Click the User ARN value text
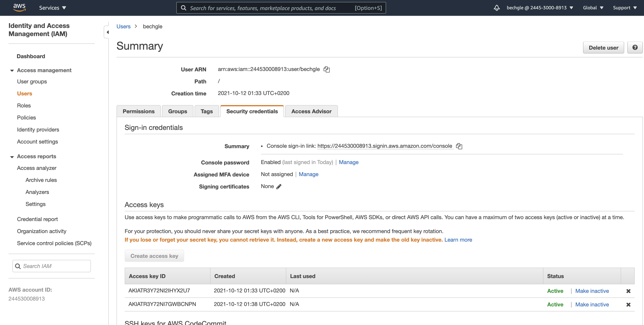 coord(269,69)
